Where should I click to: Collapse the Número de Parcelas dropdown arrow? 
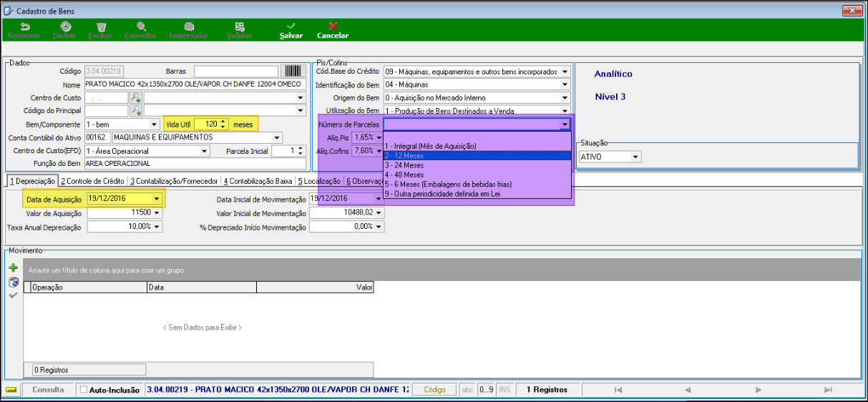(565, 124)
